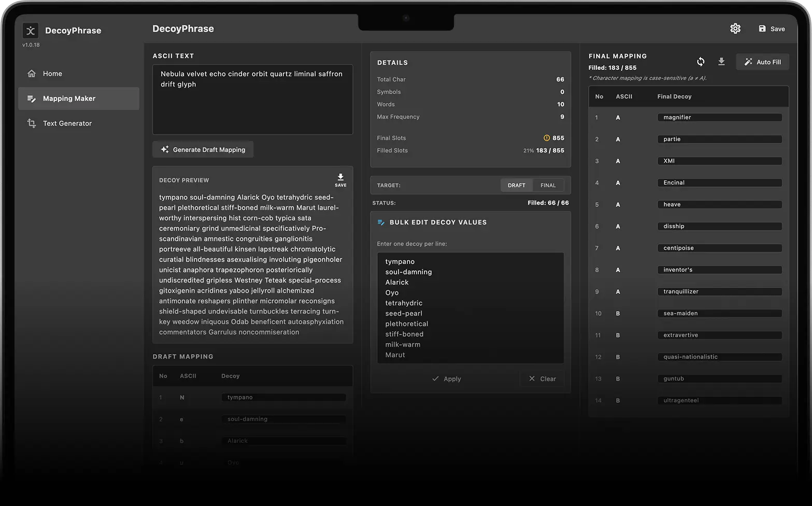The width and height of the screenshot is (812, 506).
Task: Click Clear to empty the bulk decoy list
Action: coord(542,378)
